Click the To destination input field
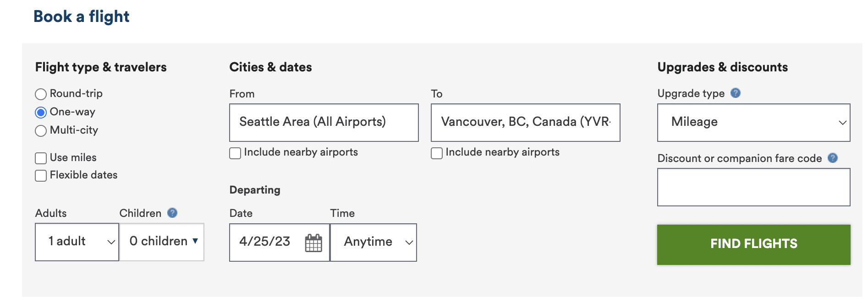The image size is (868, 302). point(525,122)
